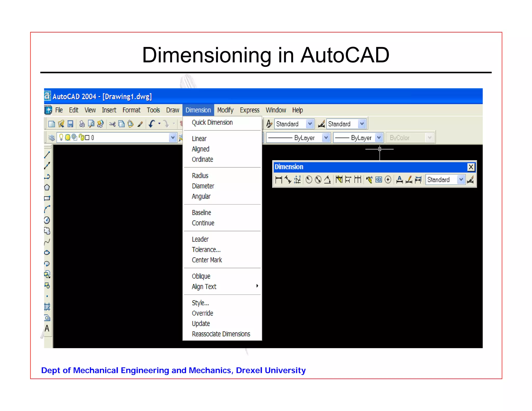Screen dimensions: 532x411
Task: Choose Reassociate Dimensions menu entry
Action: (x=222, y=334)
